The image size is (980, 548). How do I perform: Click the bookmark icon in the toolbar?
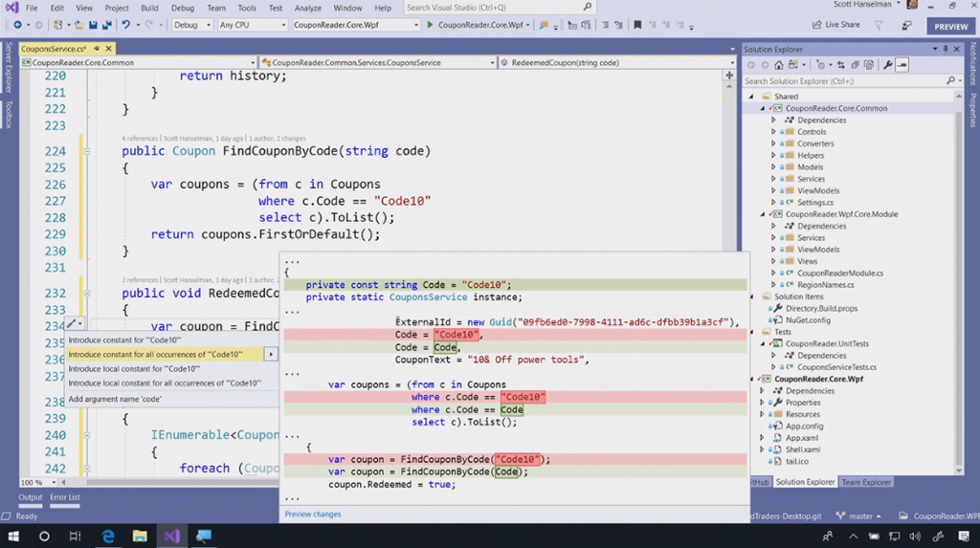click(637, 25)
